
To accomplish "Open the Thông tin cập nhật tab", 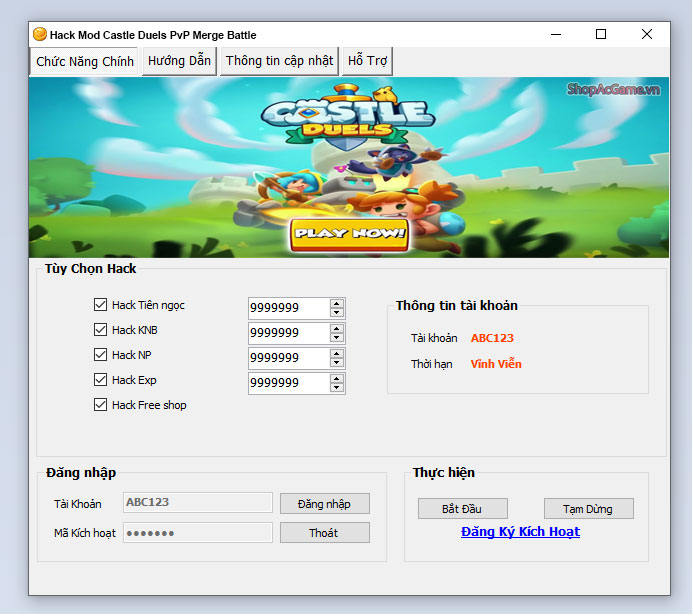I will pyautogui.click(x=279, y=61).
